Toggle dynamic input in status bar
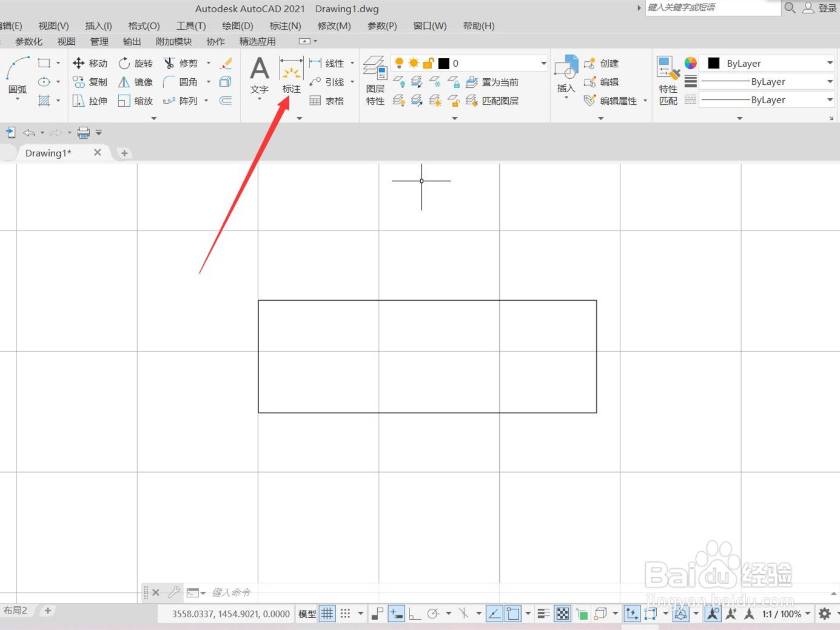840x630 pixels. (396, 614)
